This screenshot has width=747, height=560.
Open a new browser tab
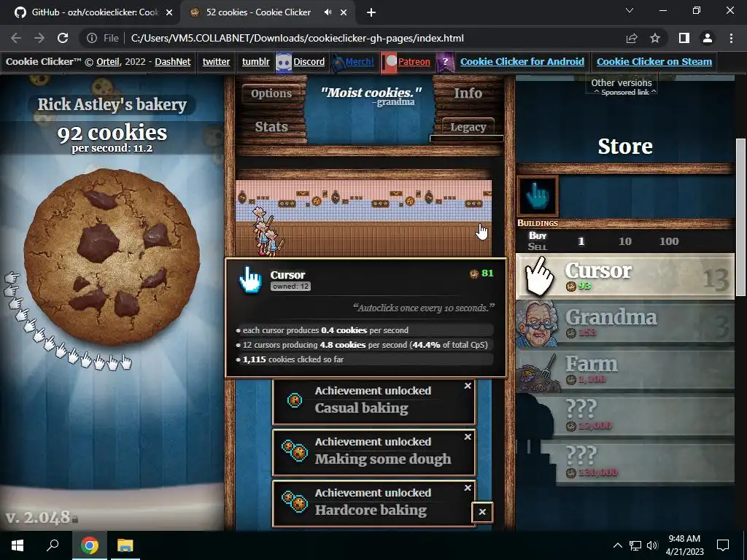coord(371,13)
